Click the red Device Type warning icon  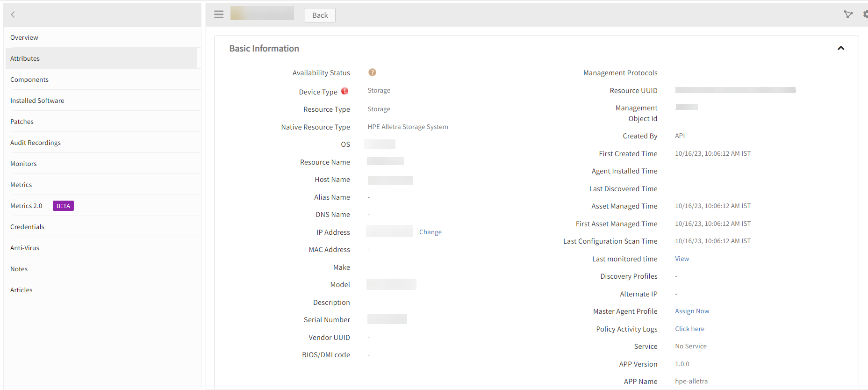click(x=344, y=91)
